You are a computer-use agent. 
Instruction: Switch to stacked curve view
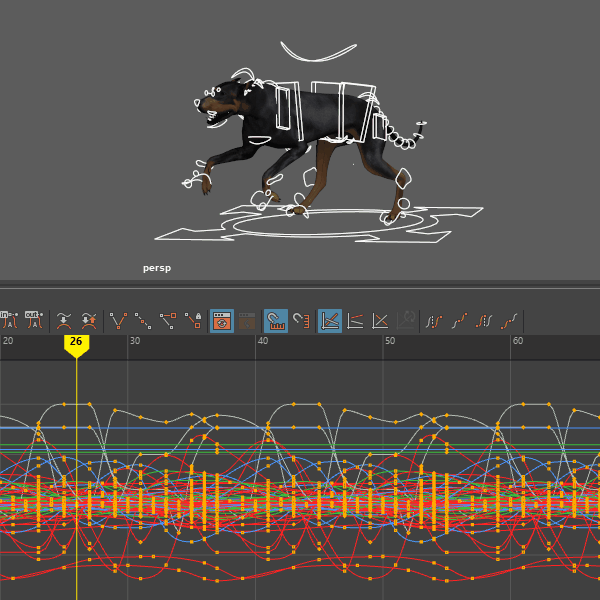coord(355,321)
